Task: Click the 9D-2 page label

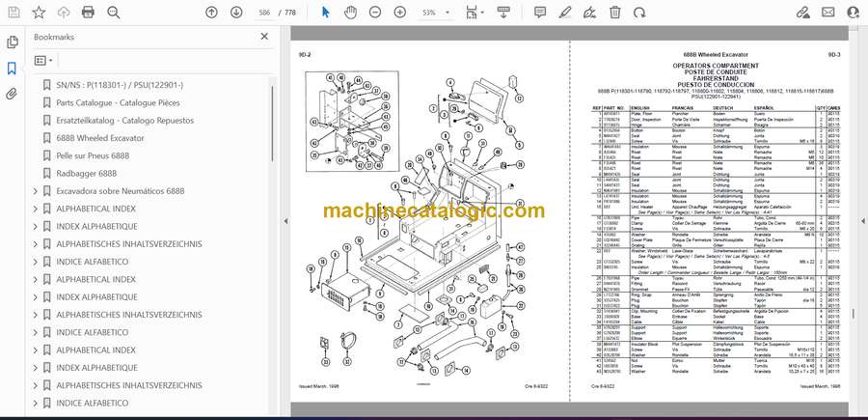Action: [304, 55]
